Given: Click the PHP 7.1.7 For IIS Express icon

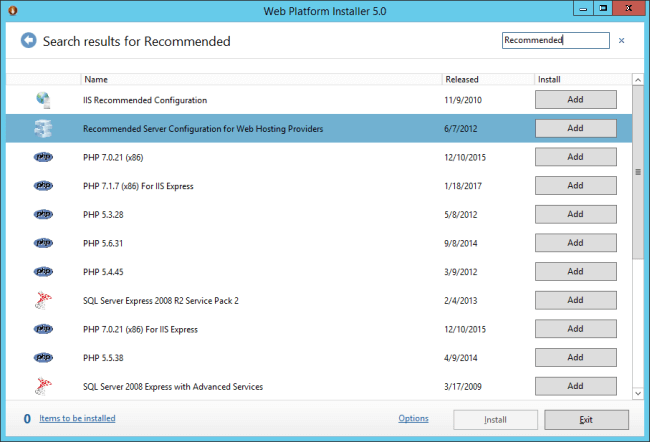Looking at the screenshot, I should (x=43, y=185).
